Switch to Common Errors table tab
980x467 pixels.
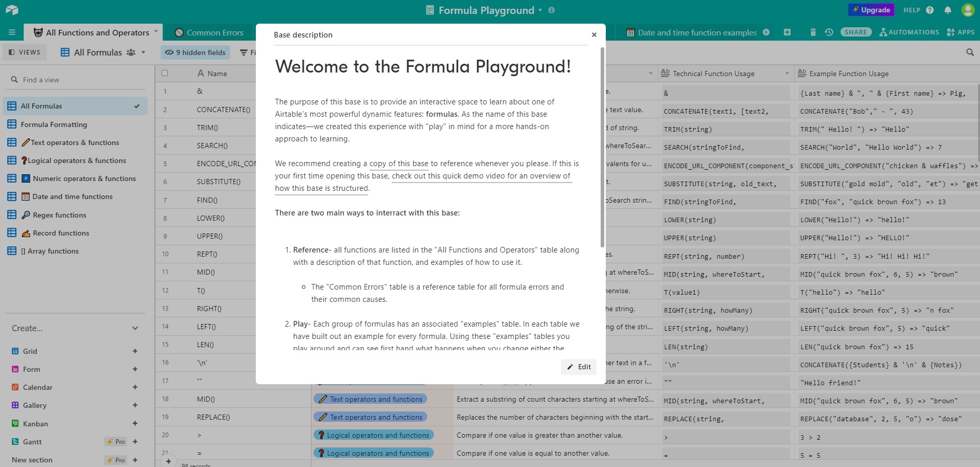point(208,32)
